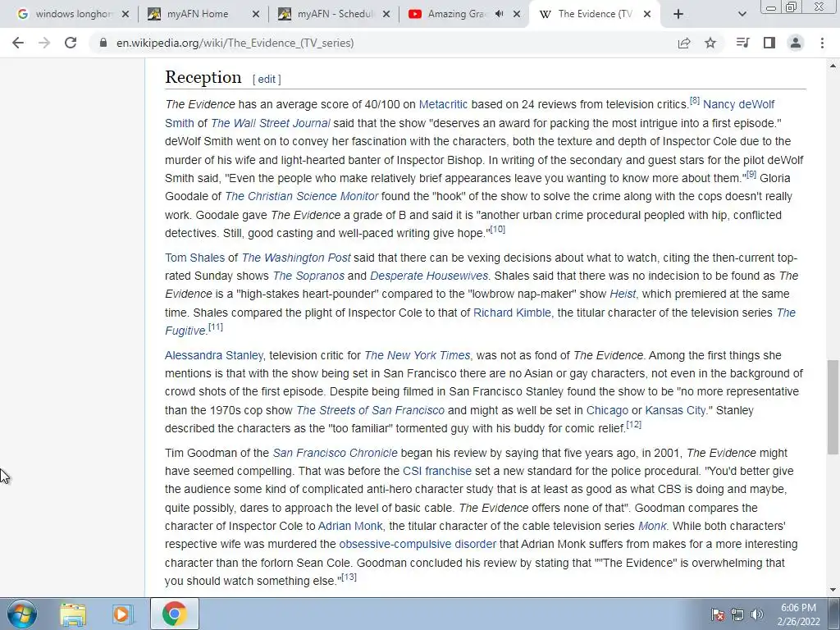Open The Washington Post link
Screen dimensions: 840x630
click(296, 258)
